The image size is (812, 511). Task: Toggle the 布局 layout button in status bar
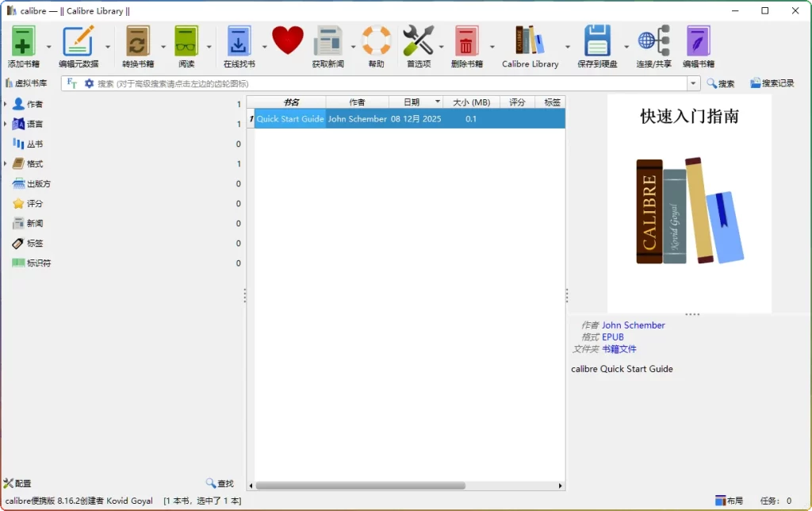728,501
